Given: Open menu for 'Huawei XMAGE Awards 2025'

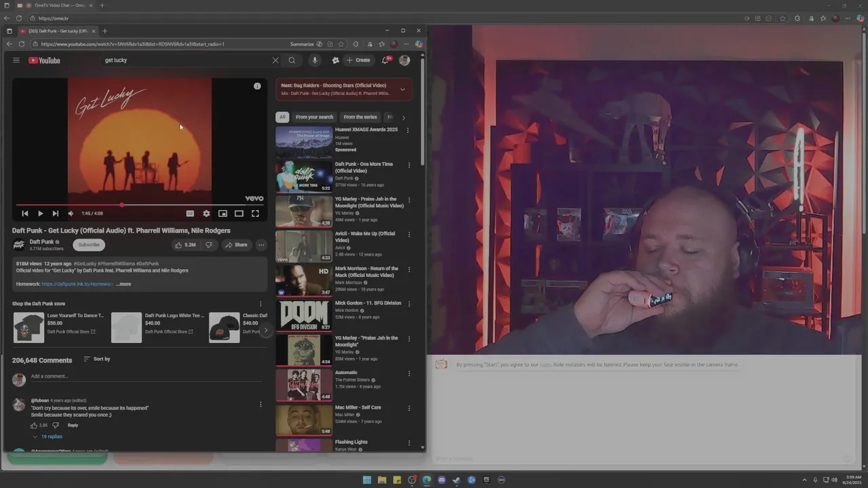Looking at the screenshot, I should tap(408, 130).
